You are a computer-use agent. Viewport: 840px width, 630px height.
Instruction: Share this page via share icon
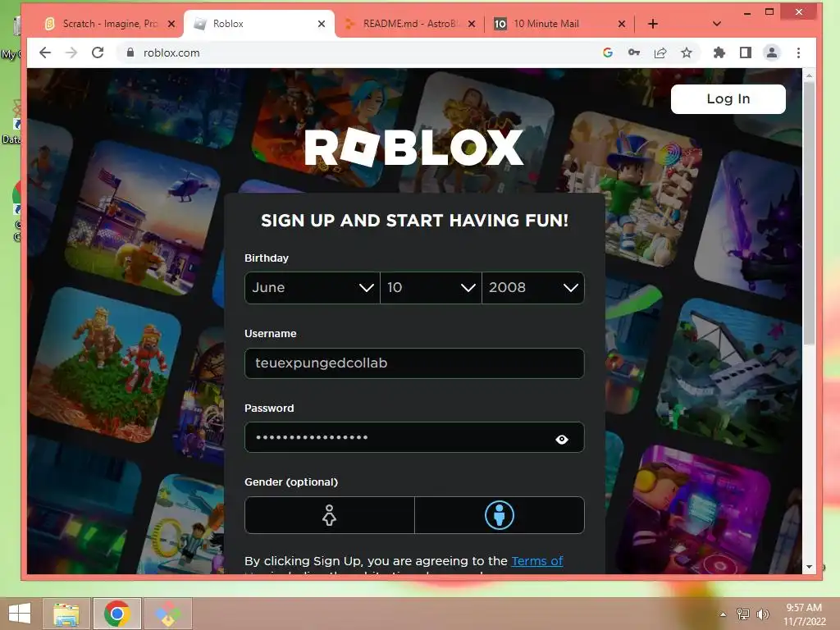click(x=660, y=52)
